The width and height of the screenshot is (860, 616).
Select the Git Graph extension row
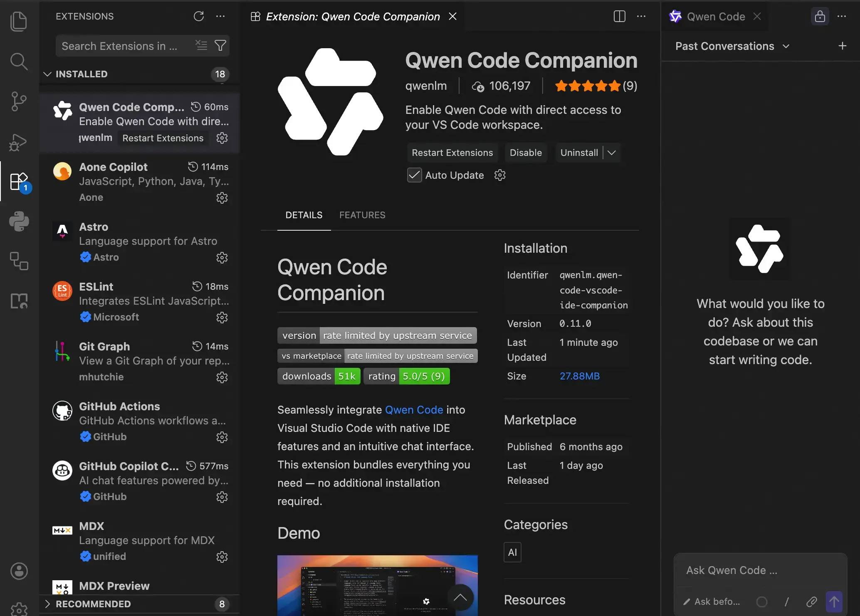140,362
